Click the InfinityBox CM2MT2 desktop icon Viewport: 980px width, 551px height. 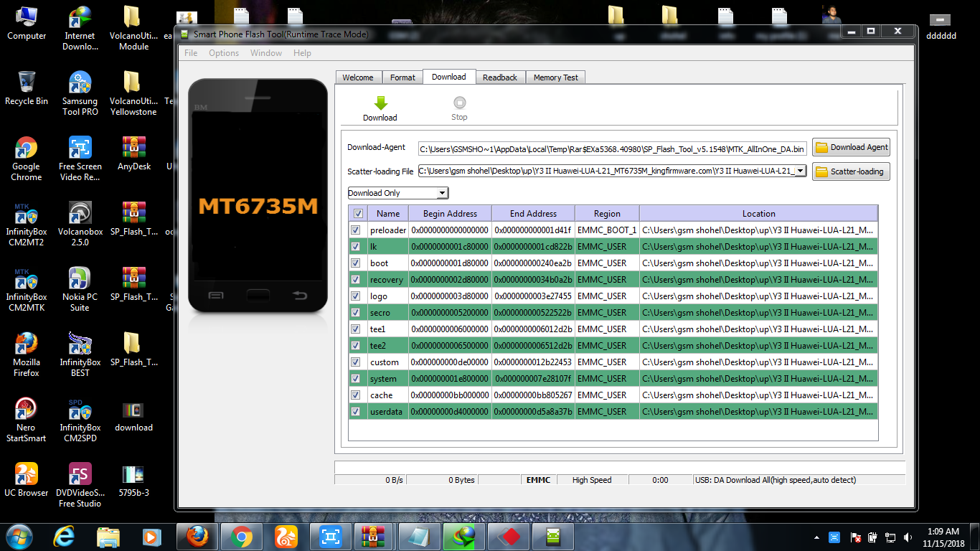coord(27,225)
